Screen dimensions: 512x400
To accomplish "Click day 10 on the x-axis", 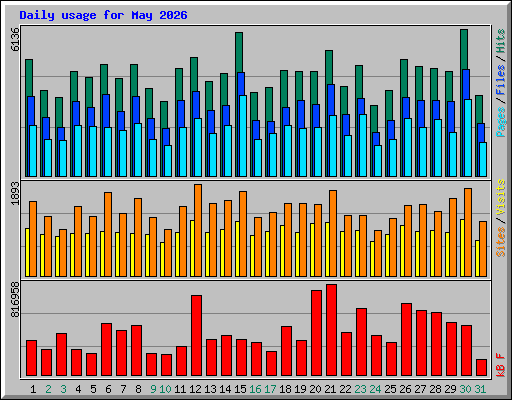I will click(x=165, y=389).
